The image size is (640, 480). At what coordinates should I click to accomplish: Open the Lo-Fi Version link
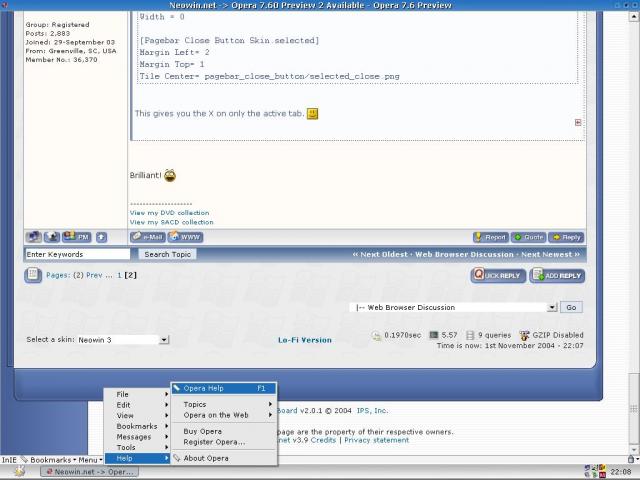[x=305, y=340]
